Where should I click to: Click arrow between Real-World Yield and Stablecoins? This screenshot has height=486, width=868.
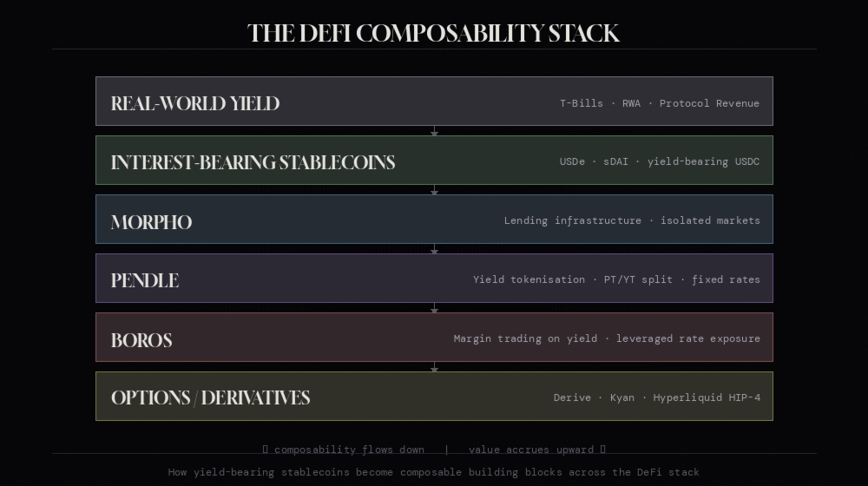(435, 131)
